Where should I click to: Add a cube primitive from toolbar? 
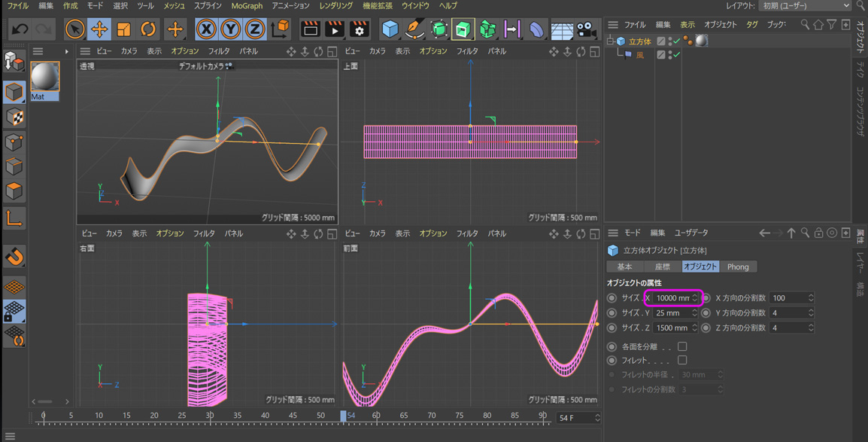(390, 29)
